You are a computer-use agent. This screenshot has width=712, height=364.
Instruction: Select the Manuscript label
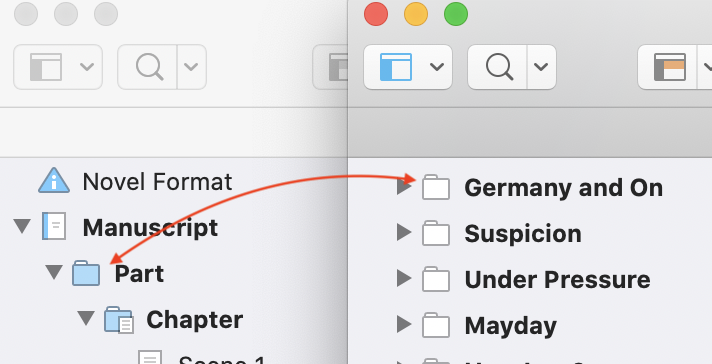150,228
